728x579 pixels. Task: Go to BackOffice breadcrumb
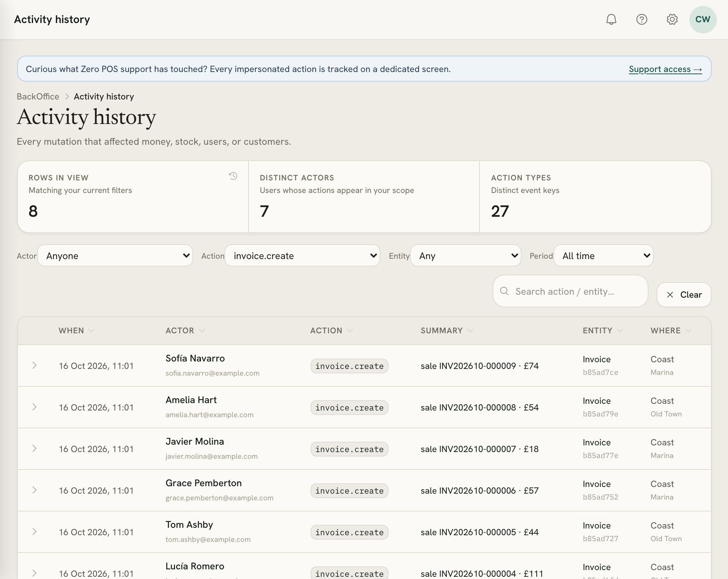click(x=38, y=96)
